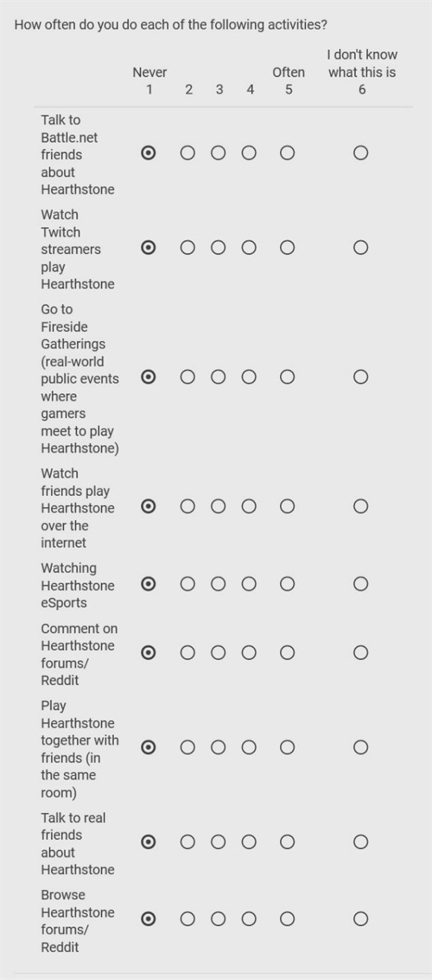Mark option 6 for Watching Hearthstone eSports

click(360, 585)
